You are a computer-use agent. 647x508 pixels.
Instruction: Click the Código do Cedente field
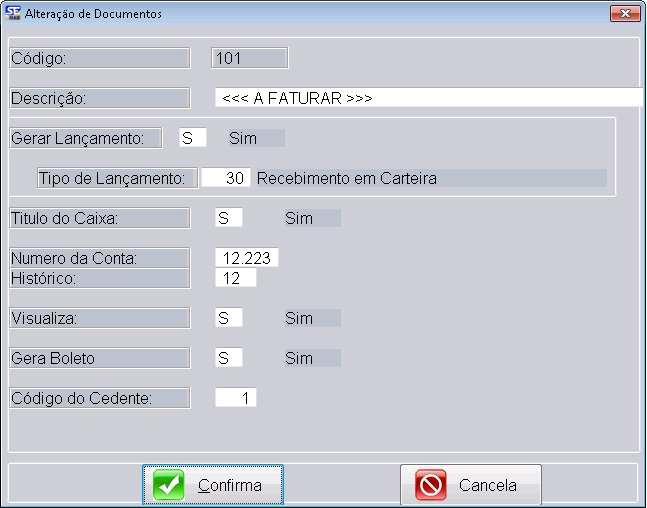click(x=236, y=398)
